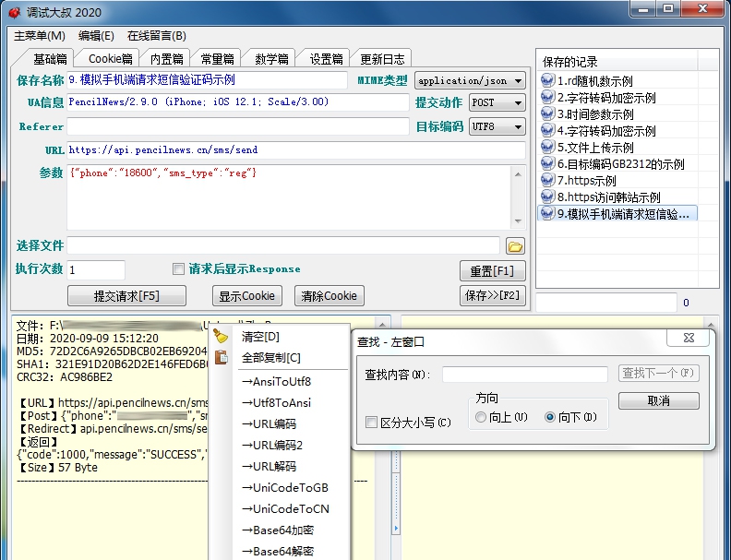The width and height of the screenshot is (731, 560).
Task: Switch to the 设置篇 tab
Action: tap(327, 59)
